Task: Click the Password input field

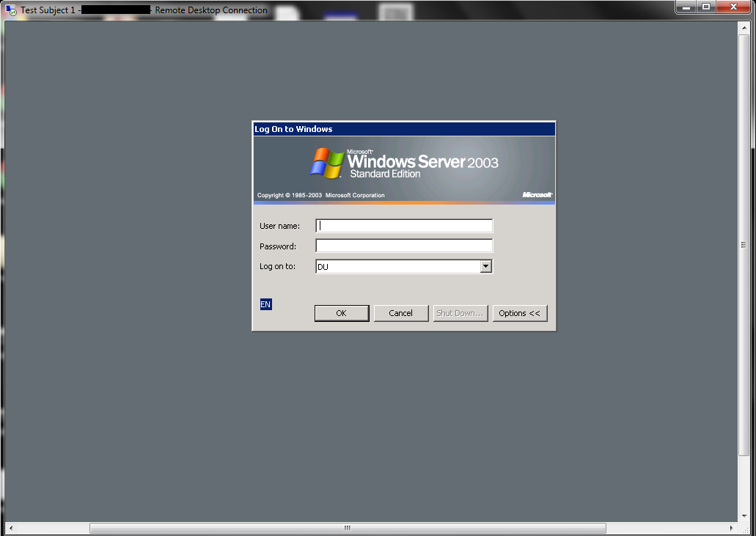Action: pos(404,246)
